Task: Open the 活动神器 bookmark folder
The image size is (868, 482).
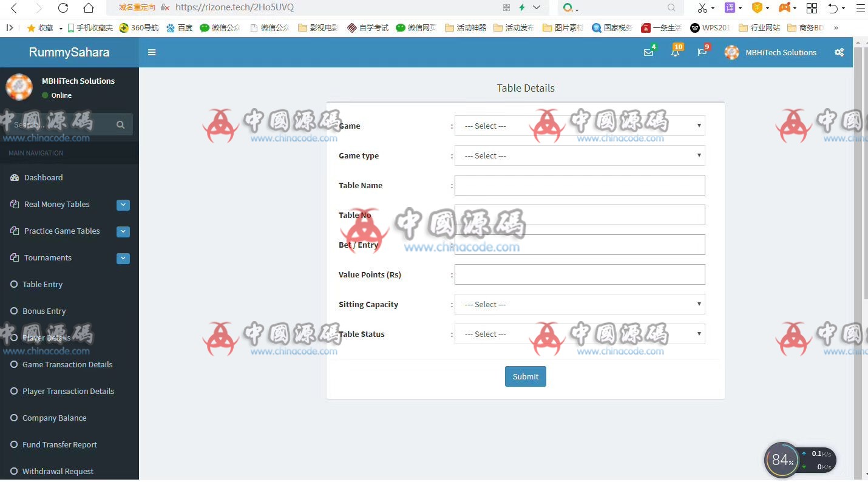Action: [466, 28]
